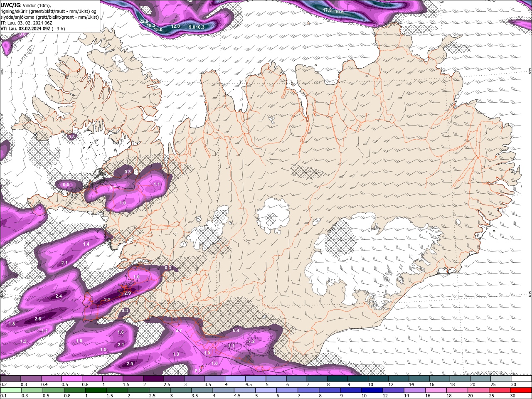Screen dimensions: 532x399
Task: Click the 2.4 precipitation value label
Action: coord(59,296)
